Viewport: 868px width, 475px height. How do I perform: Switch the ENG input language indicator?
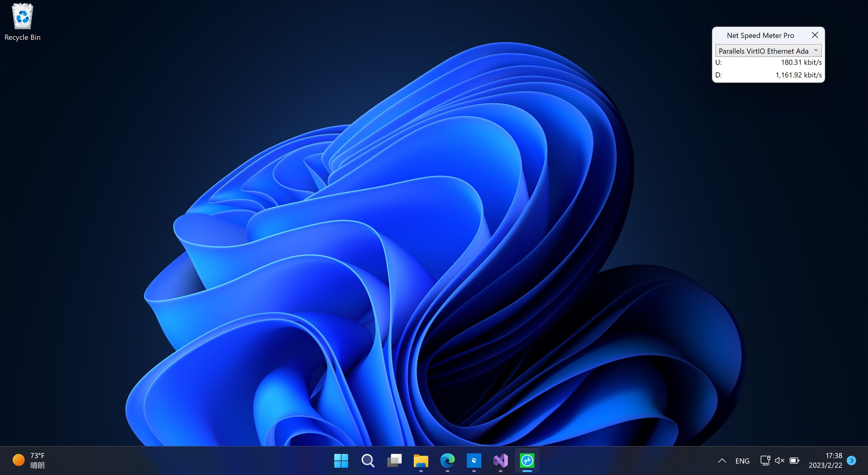(742, 461)
